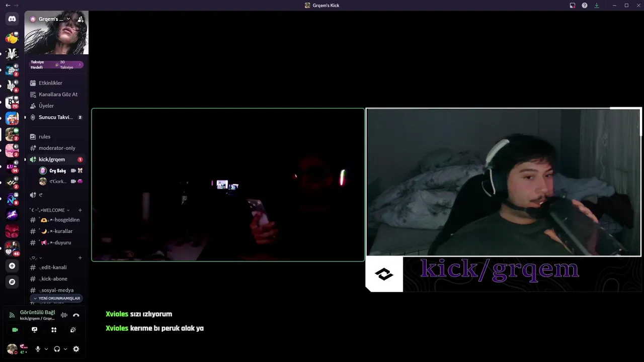This screenshot has width=644, height=362.
Task: Select user Cry Baby in voice channel
Action: click(x=61, y=171)
